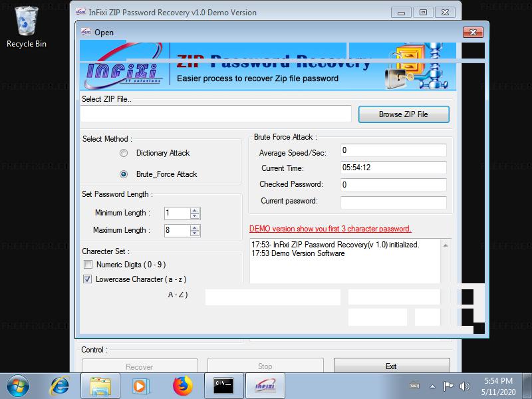Maximize the InFixi main window
Screen dimensions: 532x399
pyautogui.click(x=423, y=13)
